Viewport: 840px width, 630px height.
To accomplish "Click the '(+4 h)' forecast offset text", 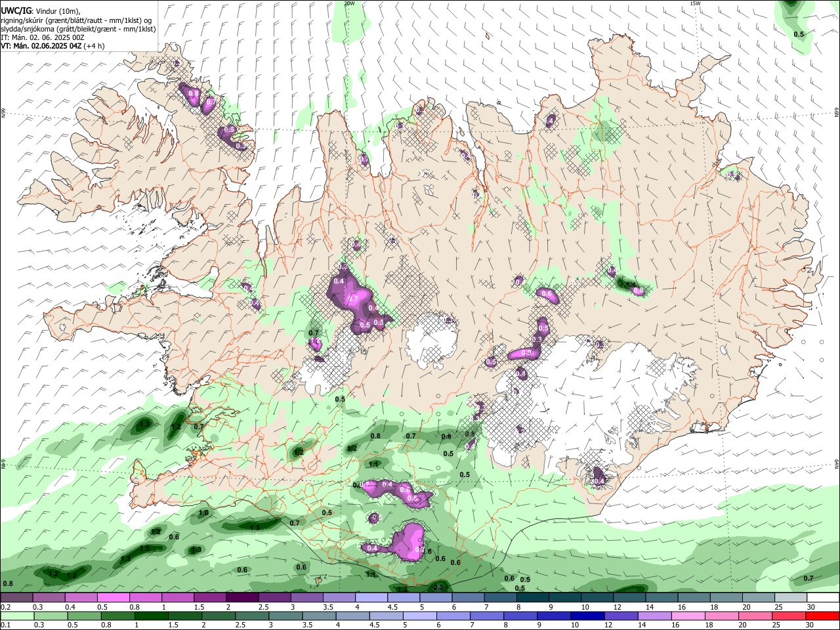I will click(x=94, y=46).
